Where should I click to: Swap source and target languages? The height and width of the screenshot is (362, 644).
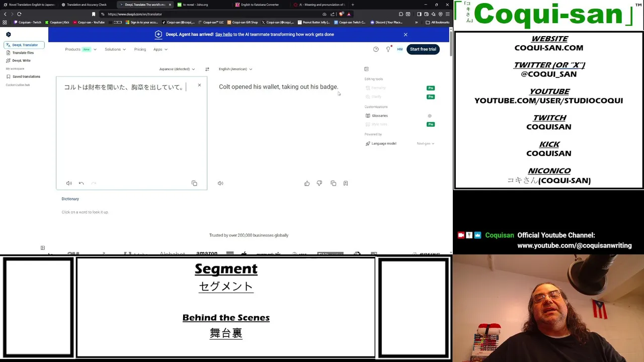click(x=207, y=69)
